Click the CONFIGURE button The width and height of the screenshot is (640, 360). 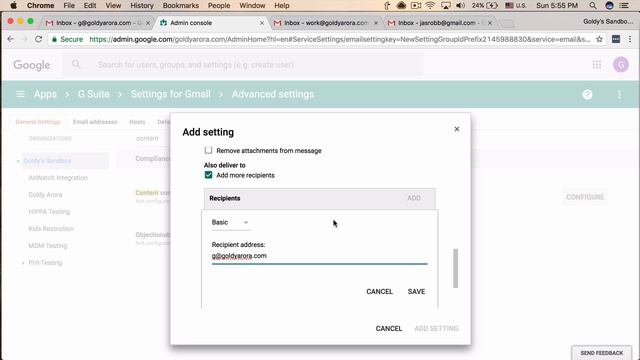585,197
